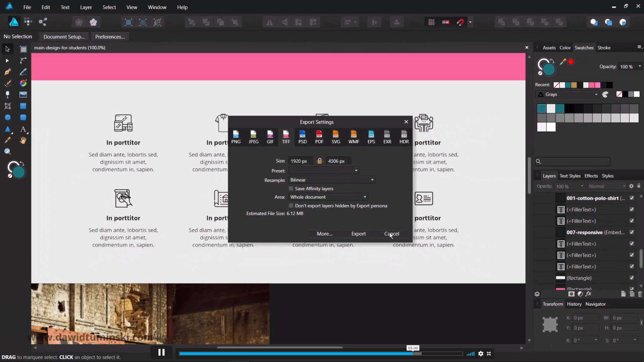Select the Pen tool

(x=7, y=72)
